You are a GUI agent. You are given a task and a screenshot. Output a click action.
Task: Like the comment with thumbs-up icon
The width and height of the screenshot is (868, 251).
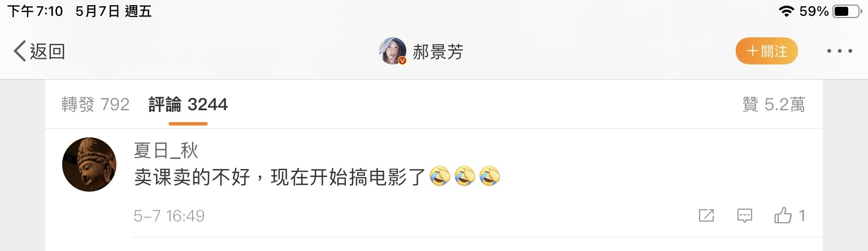(783, 215)
